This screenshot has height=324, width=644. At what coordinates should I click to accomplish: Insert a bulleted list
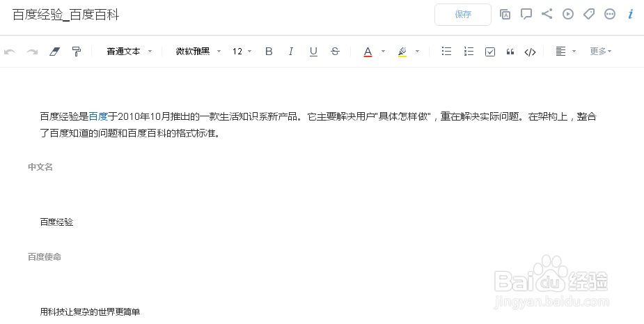(446, 52)
